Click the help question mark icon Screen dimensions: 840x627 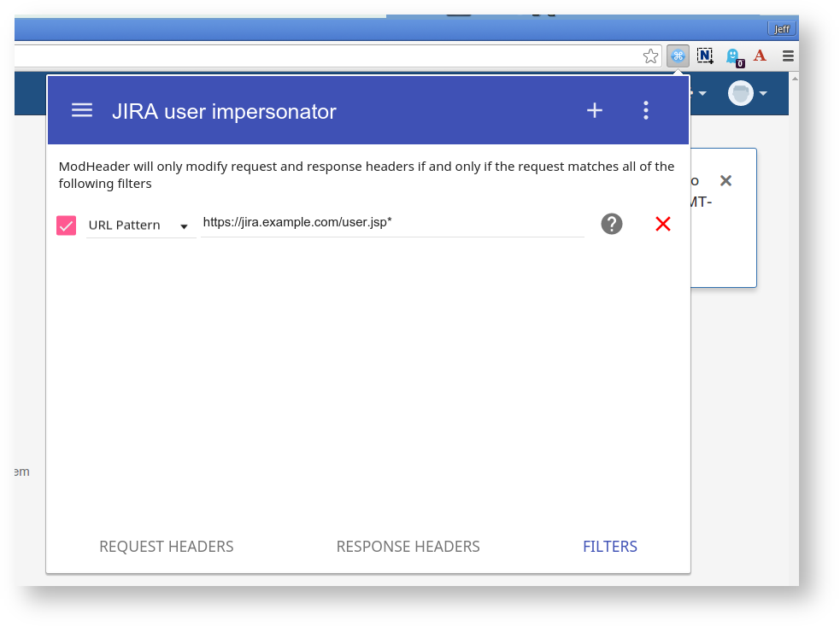tap(612, 224)
